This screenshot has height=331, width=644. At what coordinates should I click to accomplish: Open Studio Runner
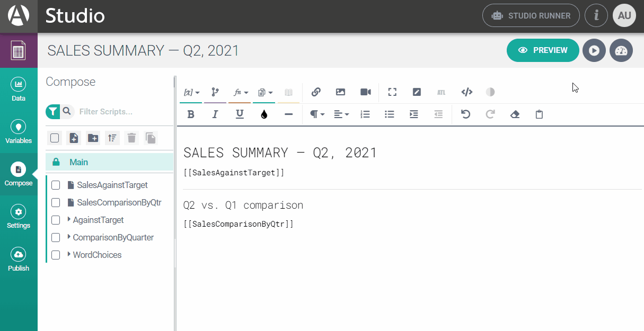[x=531, y=16]
